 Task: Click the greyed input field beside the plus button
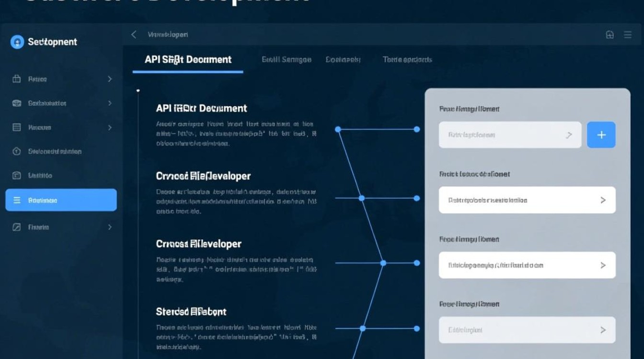click(510, 135)
